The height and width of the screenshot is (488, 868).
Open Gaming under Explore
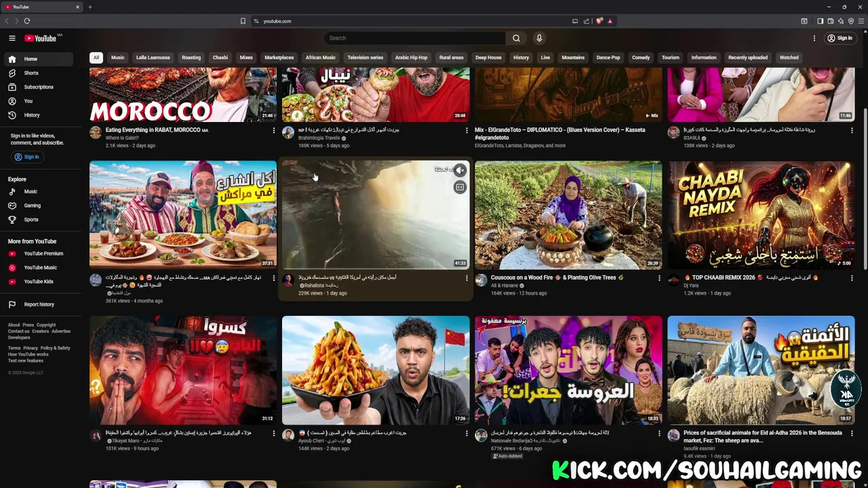coord(37,205)
